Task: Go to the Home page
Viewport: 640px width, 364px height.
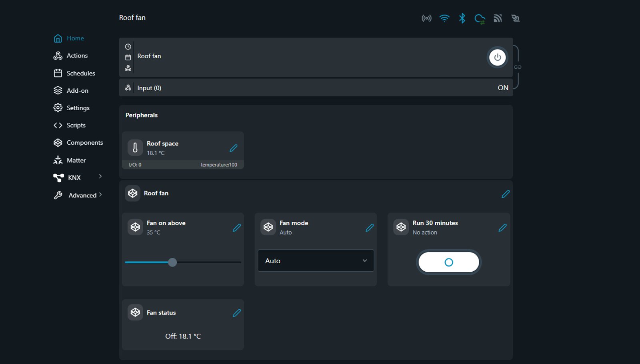Action: coord(69,38)
